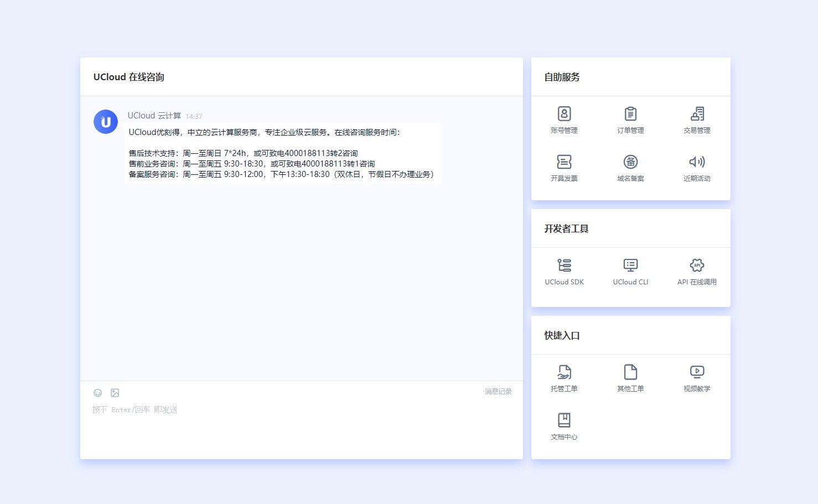Click the 快捷入口 section heading
The height and width of the screenshot is (504, 818).
[562, 335]
